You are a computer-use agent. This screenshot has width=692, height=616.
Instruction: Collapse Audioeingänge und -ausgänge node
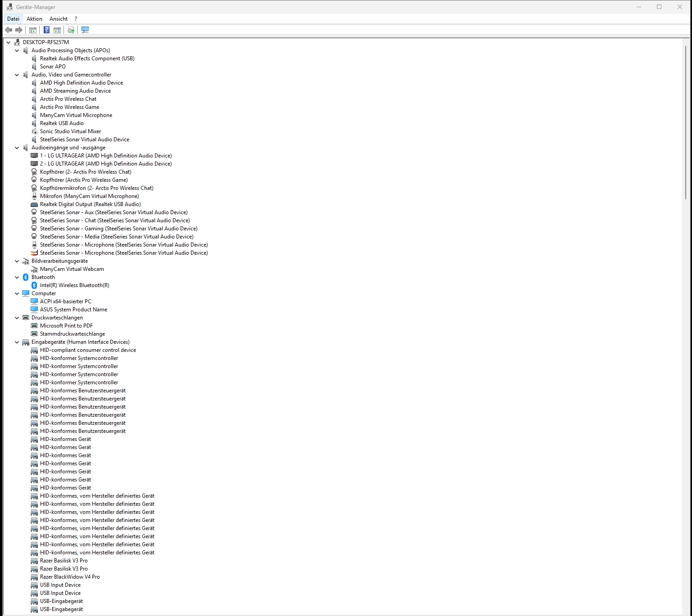tap(17, 148)
